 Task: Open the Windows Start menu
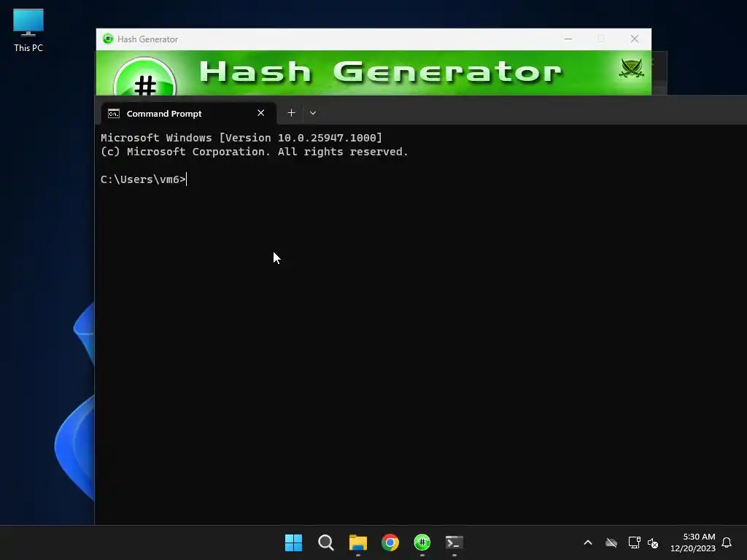pos(293,542)
